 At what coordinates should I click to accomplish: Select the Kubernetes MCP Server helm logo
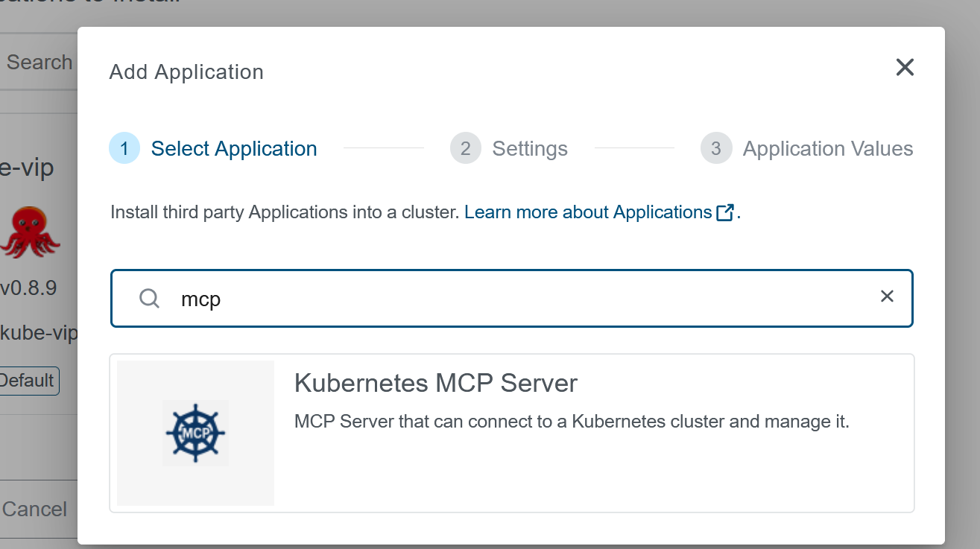click(195, 434)
